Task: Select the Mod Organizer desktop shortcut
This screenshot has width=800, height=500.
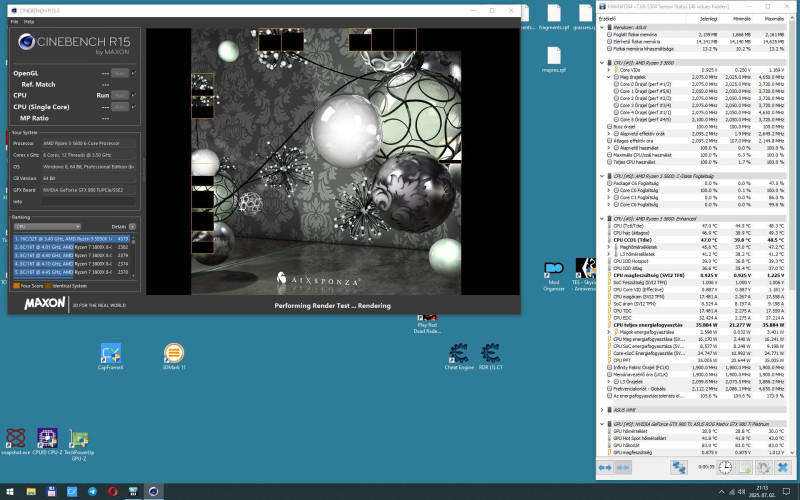Action: click(554, 276)
